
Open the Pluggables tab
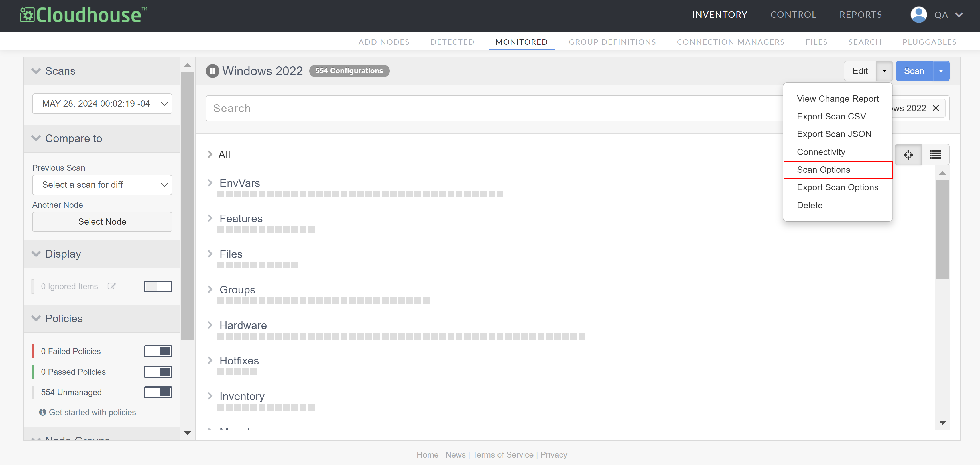pyautogui.click(x=929, y=42)
